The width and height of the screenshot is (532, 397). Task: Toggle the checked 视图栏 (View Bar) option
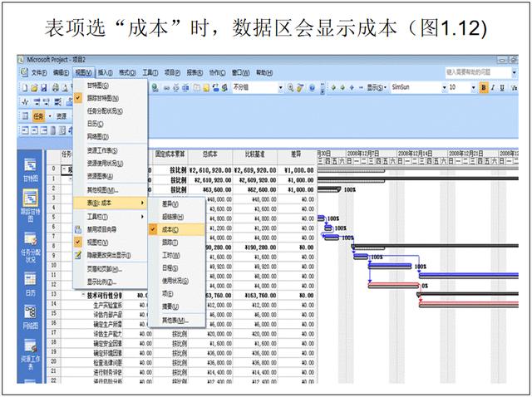111,243
